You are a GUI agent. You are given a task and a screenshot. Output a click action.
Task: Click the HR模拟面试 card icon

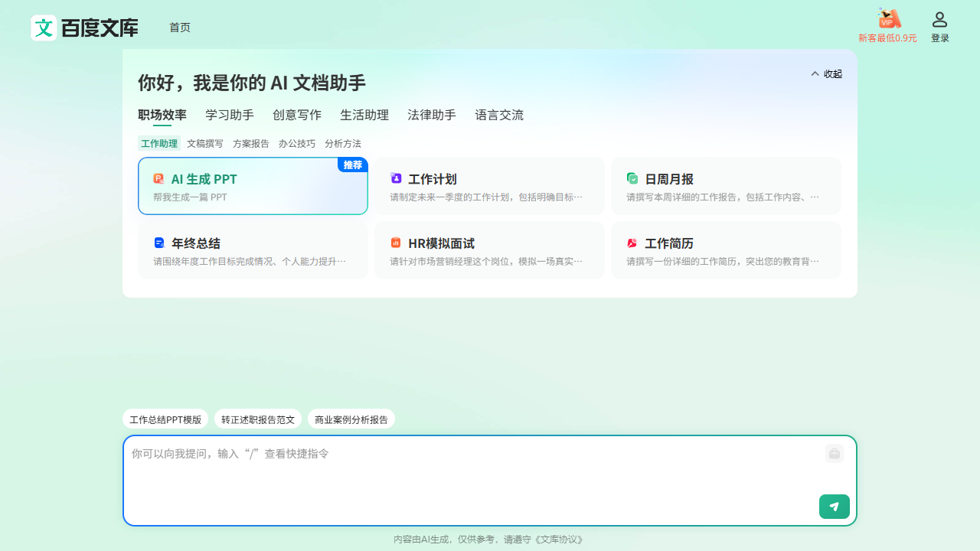[396, 243]
